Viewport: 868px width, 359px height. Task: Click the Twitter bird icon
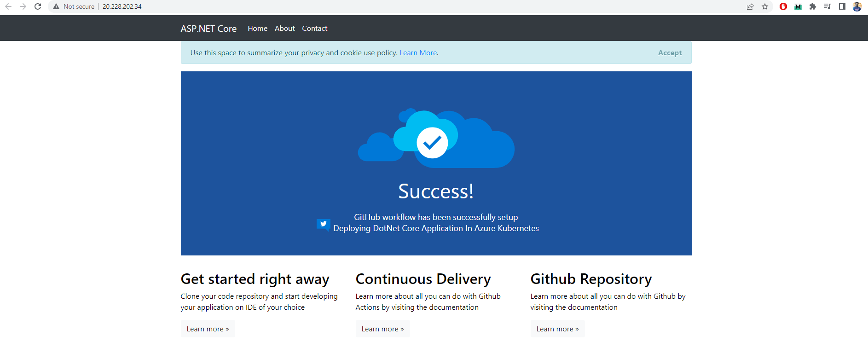point(323,224)
